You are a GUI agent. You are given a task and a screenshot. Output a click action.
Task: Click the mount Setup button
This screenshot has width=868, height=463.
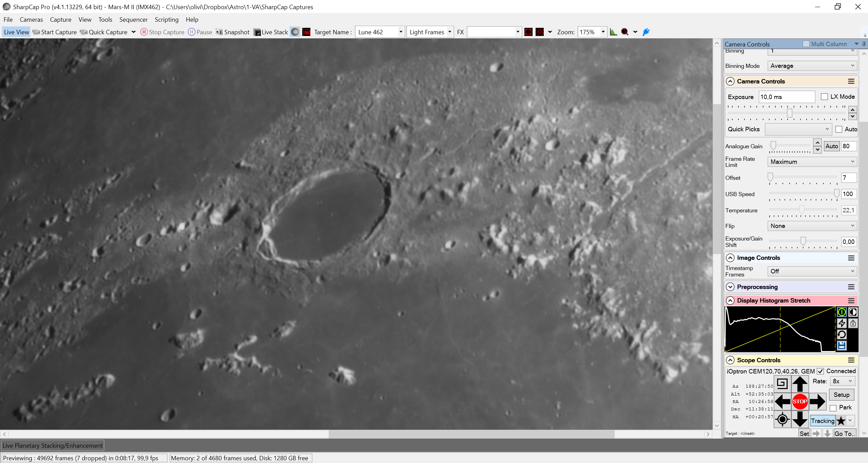pyautogui.click(x=842, y=395)
